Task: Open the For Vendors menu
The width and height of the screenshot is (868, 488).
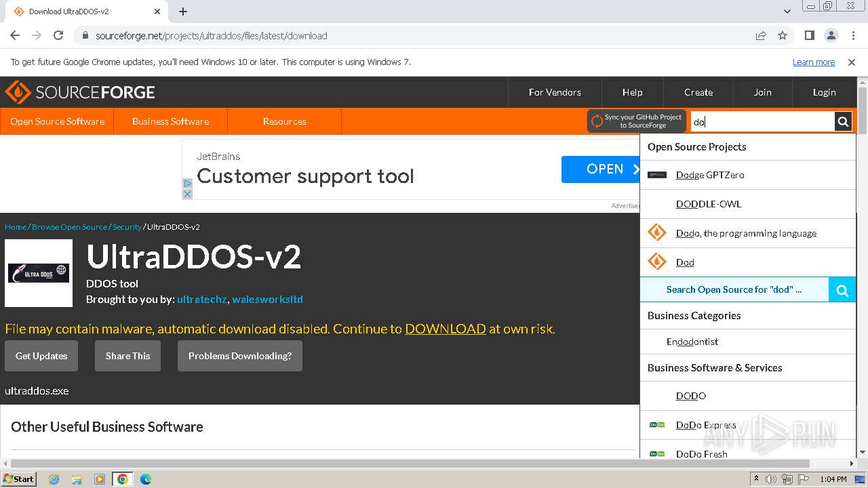Action: [x=555, y=92]
